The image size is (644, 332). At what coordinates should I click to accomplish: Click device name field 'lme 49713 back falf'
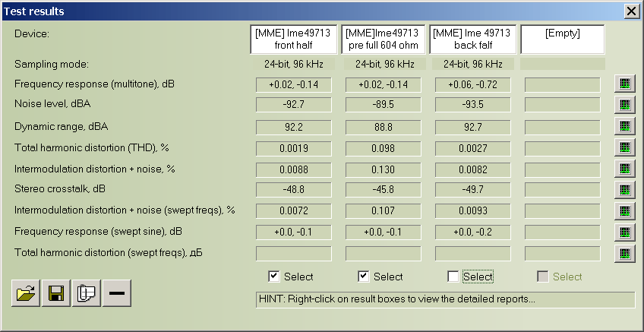pos(472,39)
